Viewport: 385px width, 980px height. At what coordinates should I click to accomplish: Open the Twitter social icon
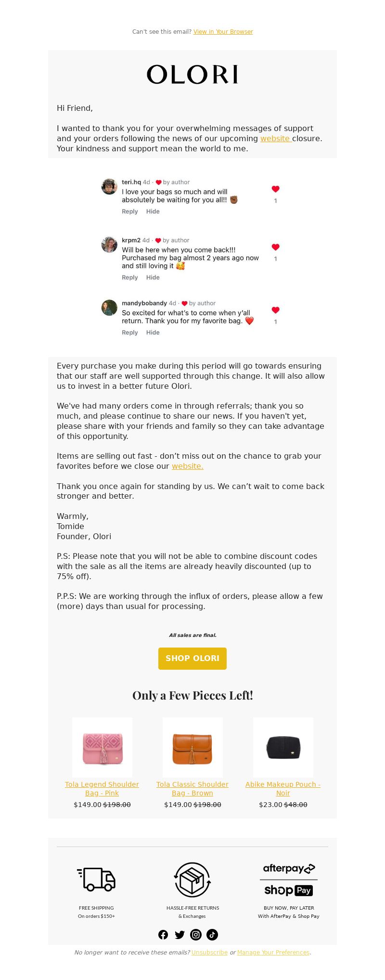pyautogui.click(x=180, y=935)
